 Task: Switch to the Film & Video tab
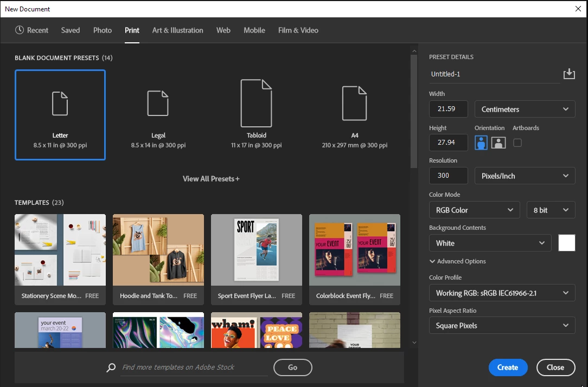pos(298,30)
